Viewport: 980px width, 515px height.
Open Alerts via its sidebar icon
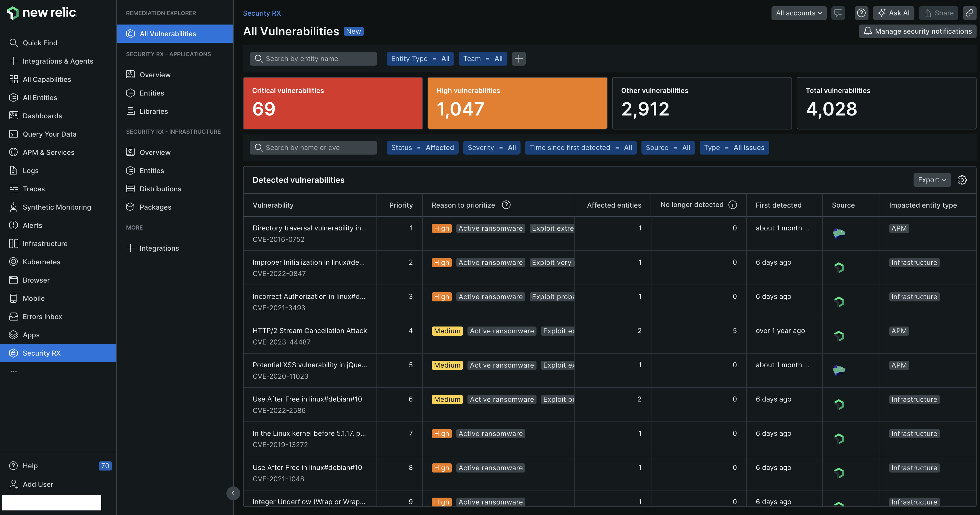[x=13, y=225]
